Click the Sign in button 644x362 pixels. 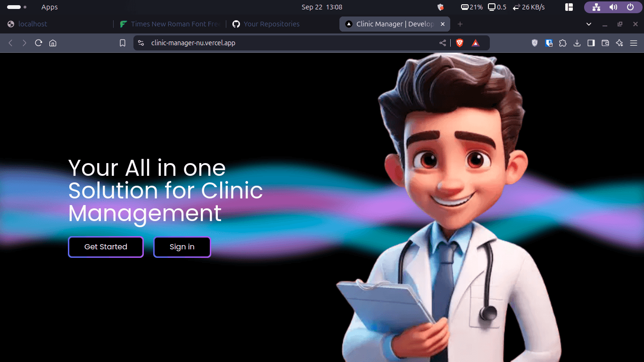pyautogui.click(x=182, y=247)
